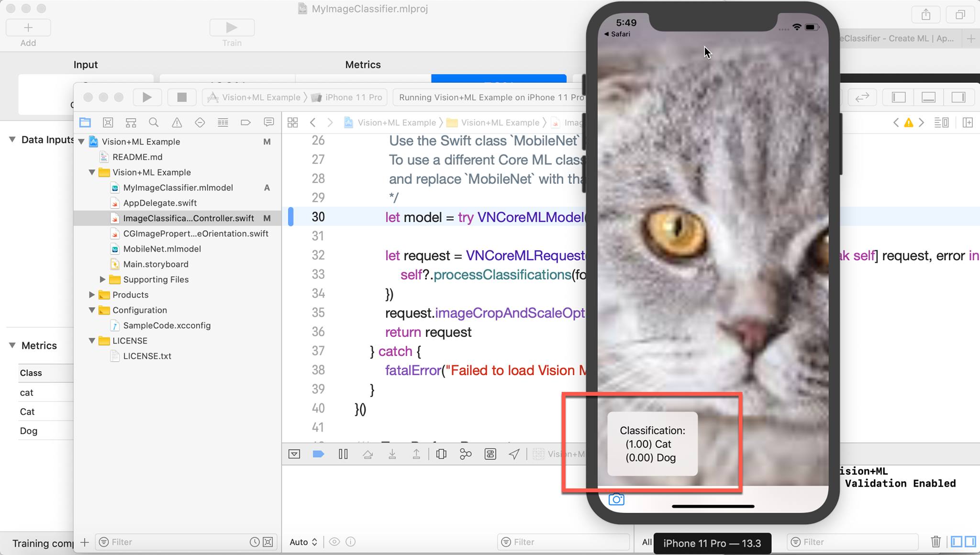The image size is (980, 555).
Task: Step into in debug bar
Action: click(x=392, y=454)
